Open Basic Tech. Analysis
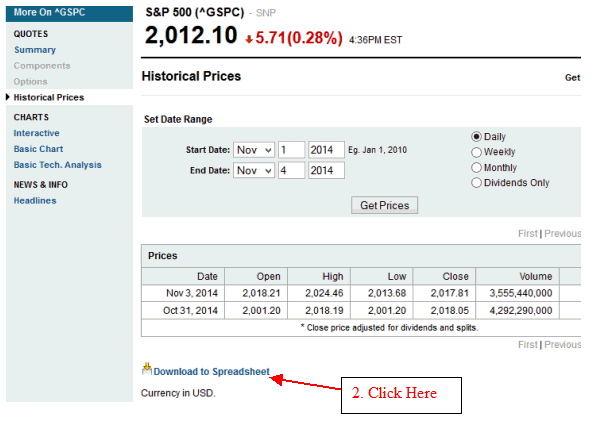 58,165
